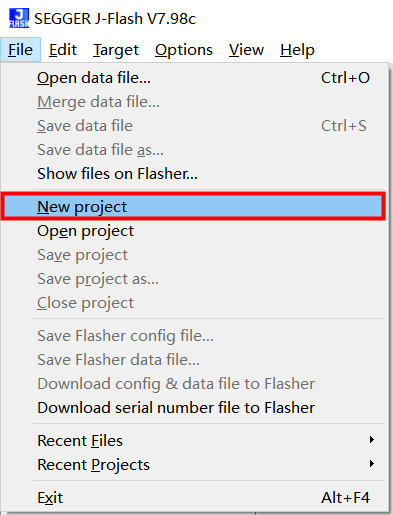The image size is (393, 515).
Task: Open the Options menu
Action: coord(184,50)
